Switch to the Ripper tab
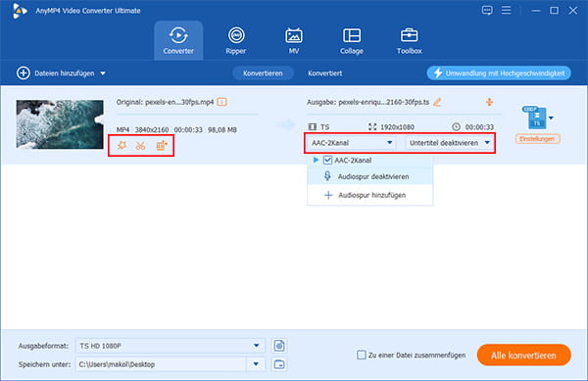 click(236, 40)
